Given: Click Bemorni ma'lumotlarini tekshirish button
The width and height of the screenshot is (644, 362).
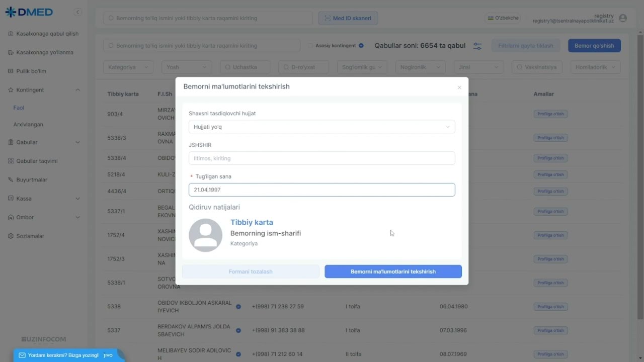Looking at the screenshot, I should coord(393,271).
